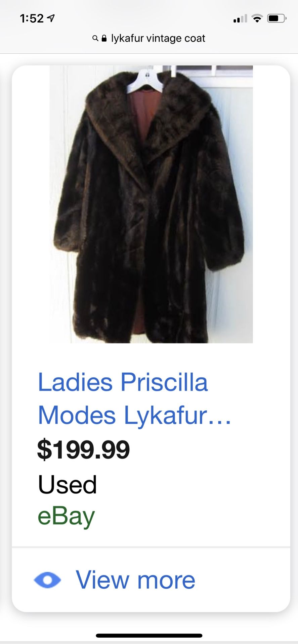Tap the Wi-Fi status icon

[x=257, y=18]
